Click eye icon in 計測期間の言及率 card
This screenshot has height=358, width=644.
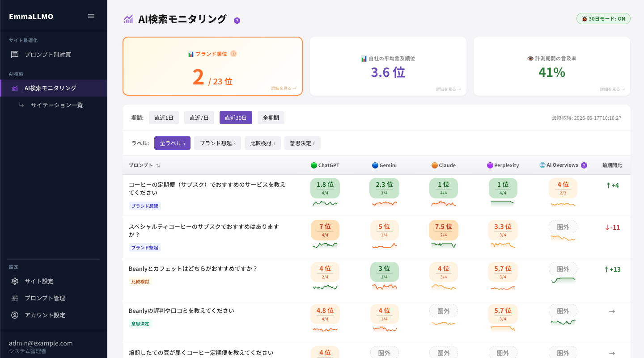[530, 59]
